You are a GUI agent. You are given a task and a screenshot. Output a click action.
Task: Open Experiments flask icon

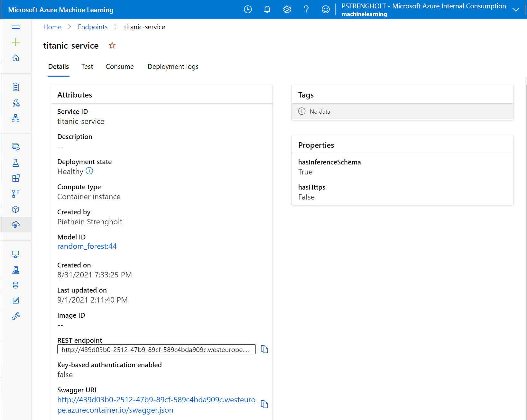click(x=16, y=163)
